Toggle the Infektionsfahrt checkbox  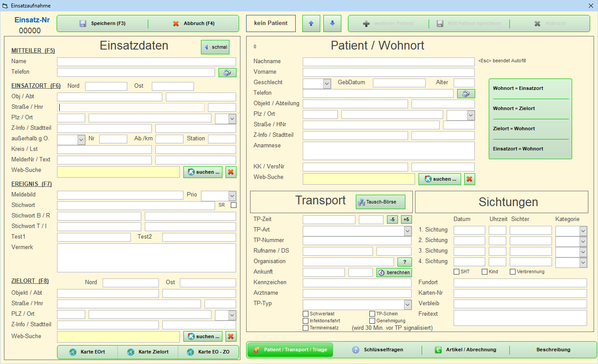pyautogui.click(x=306, y=321)
